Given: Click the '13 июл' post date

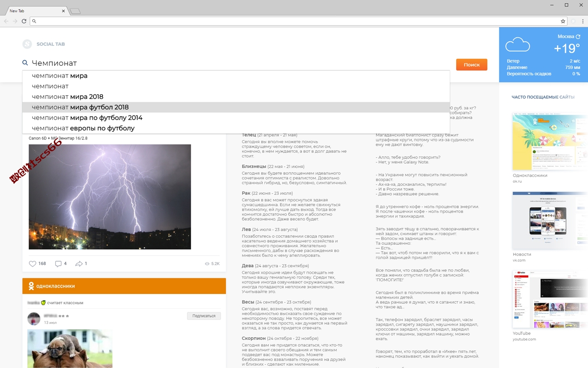Looking at the screenshot, I should pos(51,322).
